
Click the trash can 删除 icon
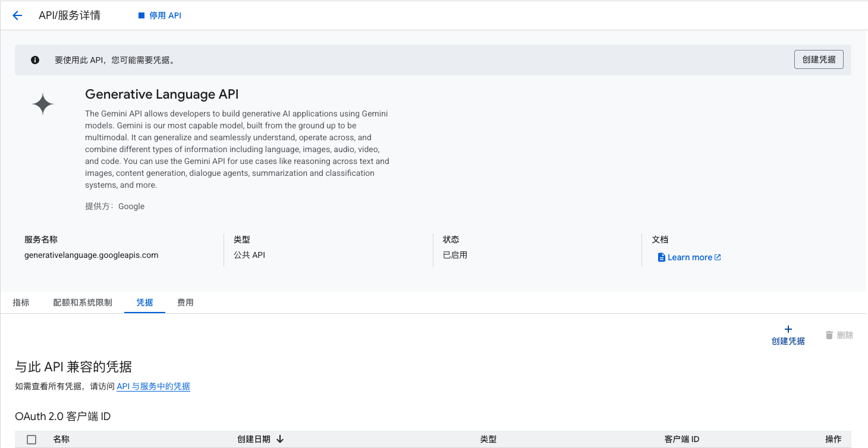(x=829, y=335)
